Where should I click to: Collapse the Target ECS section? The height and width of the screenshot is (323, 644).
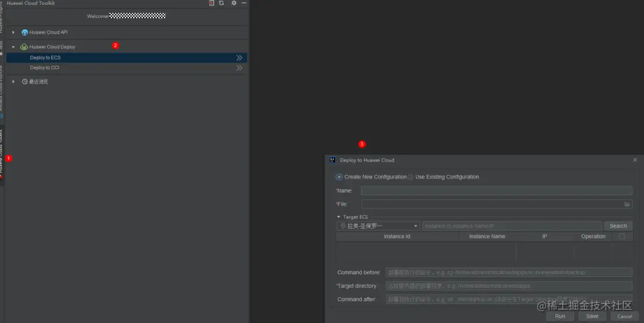click(338, 217)
